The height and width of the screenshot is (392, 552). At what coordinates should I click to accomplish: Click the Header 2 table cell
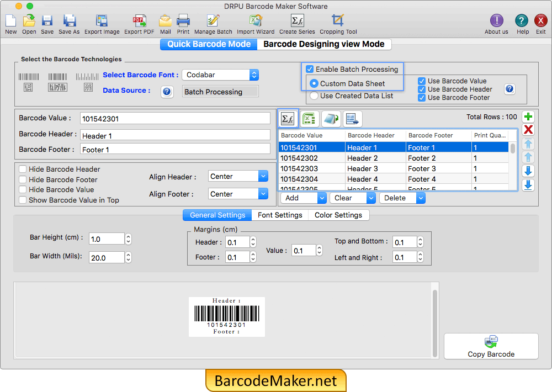(375, 158)
